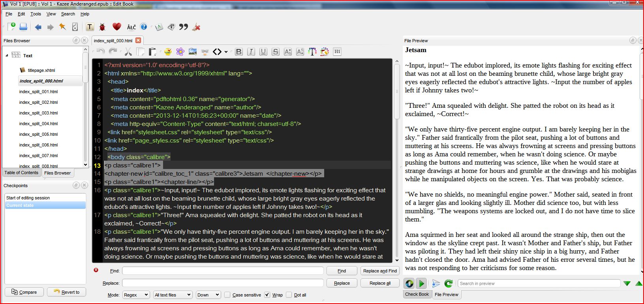The width and height of the screenshot is (644, 304).
Task: Select index_split_003.html in Files Browser
Action: click(38, 113)
